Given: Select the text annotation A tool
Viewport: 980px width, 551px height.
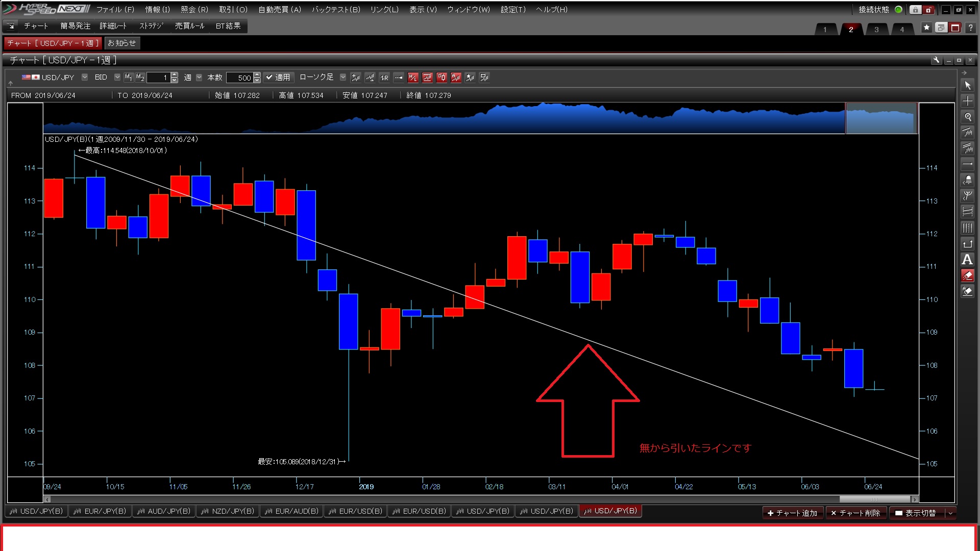Looking at the screenshot, I should 967,260.
